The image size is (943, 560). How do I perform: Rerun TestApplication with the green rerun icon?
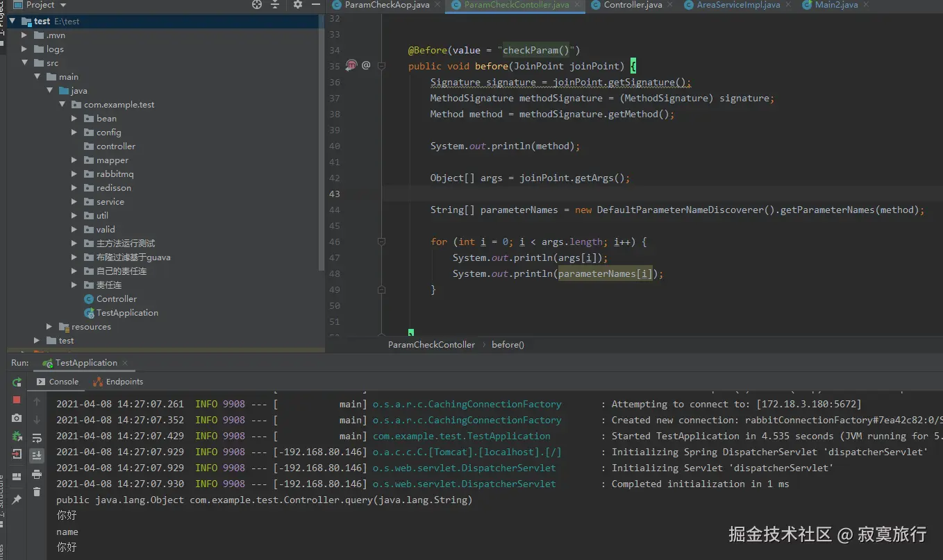click(x=17, y=382)
